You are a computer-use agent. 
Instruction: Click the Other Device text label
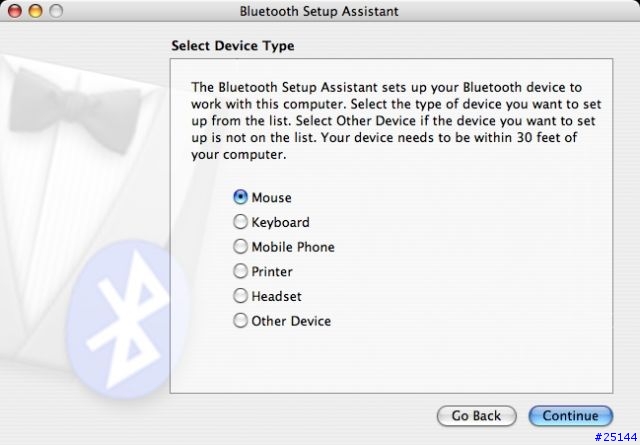pos(291,321)
